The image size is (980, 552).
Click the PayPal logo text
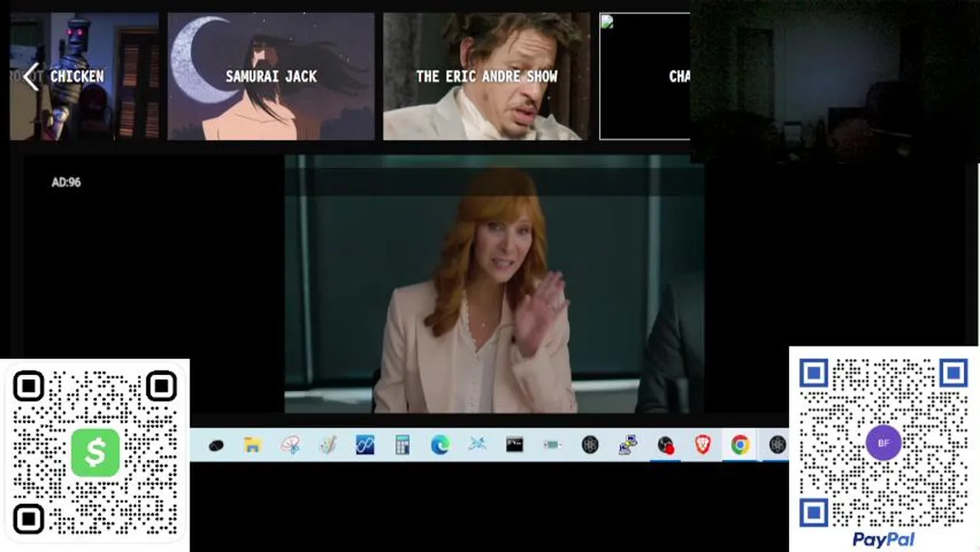(x=883, y=540)
